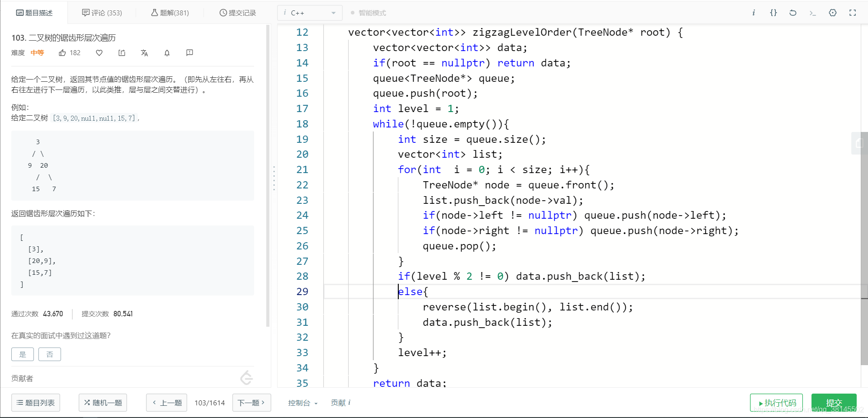This screenshot has height=418, width=868.
Task: Open the C++ language dropdown
Action: pos(310,13)
